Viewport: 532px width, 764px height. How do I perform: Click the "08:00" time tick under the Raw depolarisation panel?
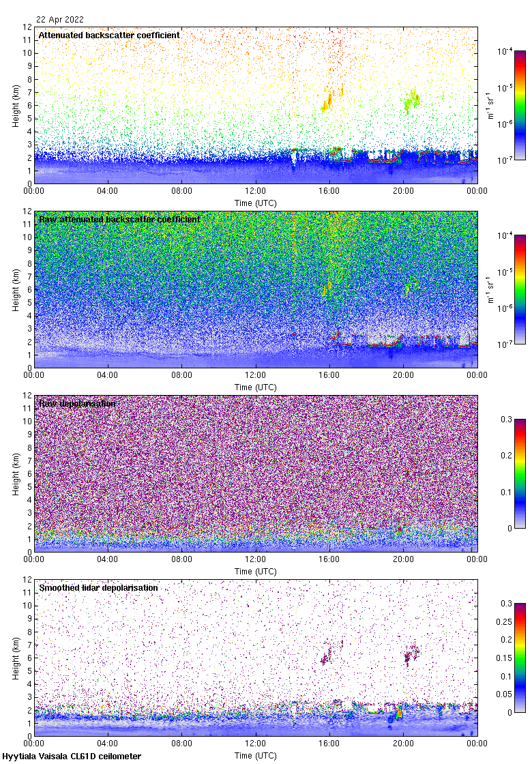click(181, 559)
